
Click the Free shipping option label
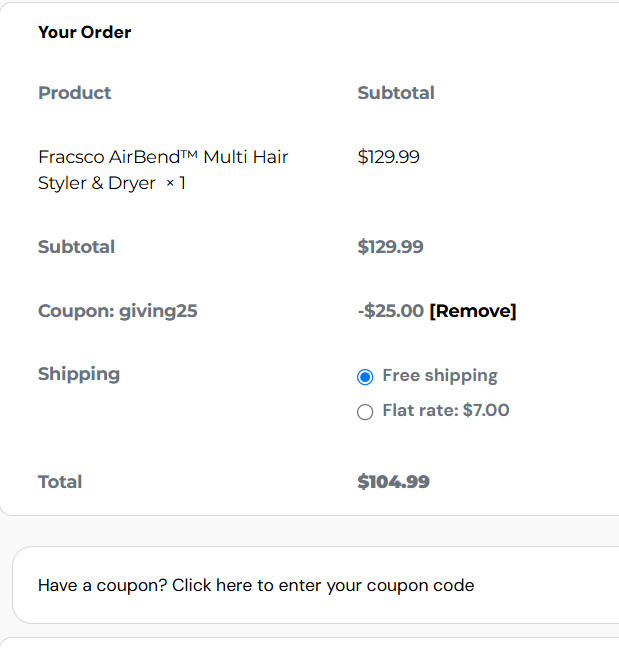[440, 376]
